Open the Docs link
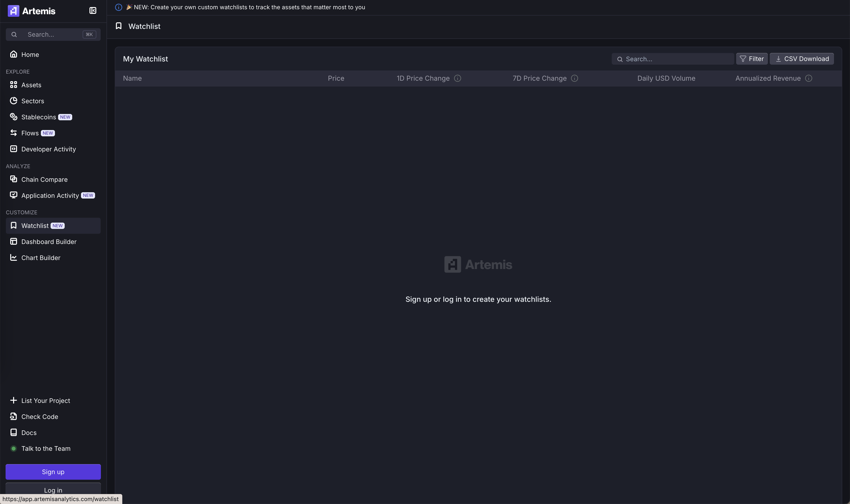 [x=29, y=433]
